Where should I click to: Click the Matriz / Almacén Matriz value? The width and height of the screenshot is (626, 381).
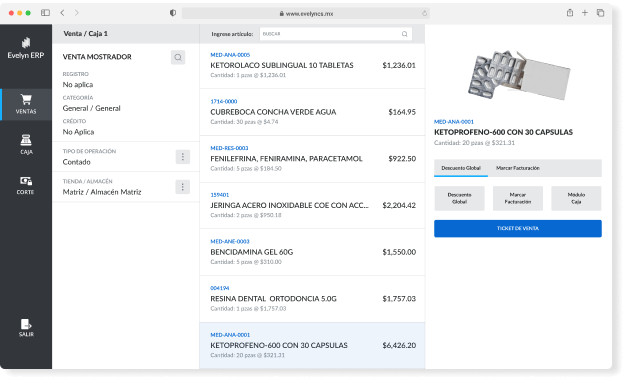102,192
